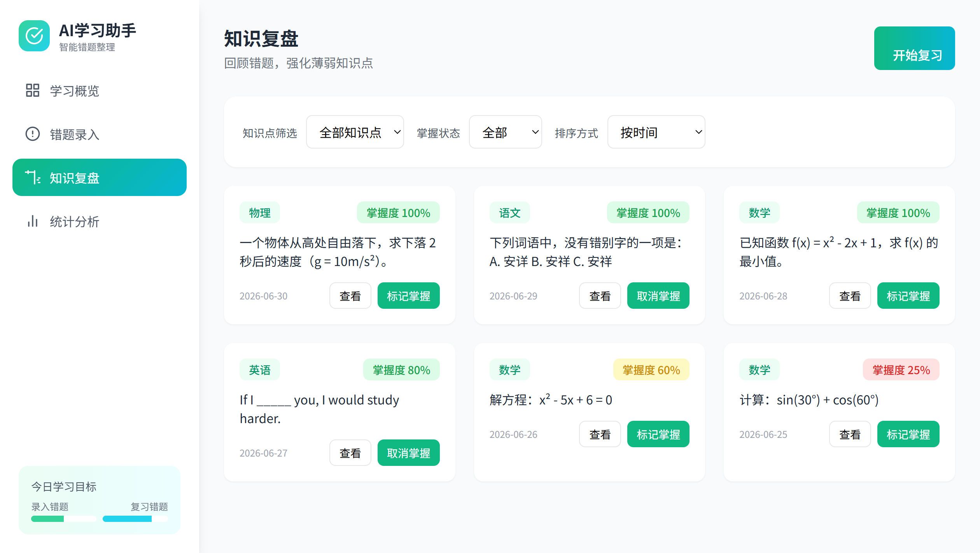Click 查看 on the 解方程 card
Image resolution: width=980 pixels, height=553 pixels.
(600, 434)
